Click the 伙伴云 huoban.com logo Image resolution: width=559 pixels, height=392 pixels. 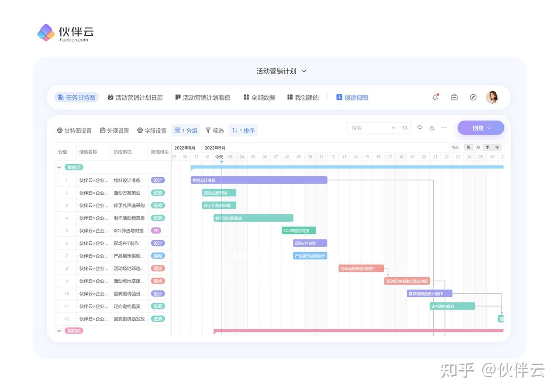pyautogui.click(x=66, y=33)
